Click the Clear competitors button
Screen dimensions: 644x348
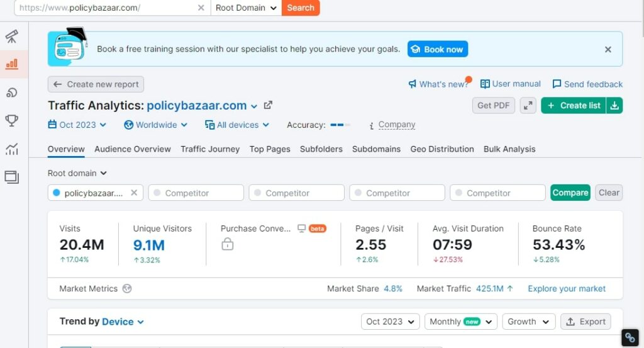(609, 193)
